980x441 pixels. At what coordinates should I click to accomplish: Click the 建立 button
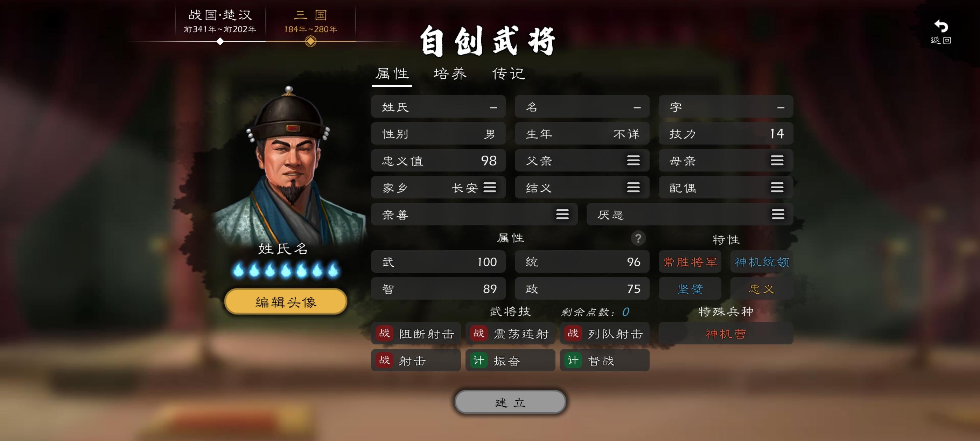(510, 402)
